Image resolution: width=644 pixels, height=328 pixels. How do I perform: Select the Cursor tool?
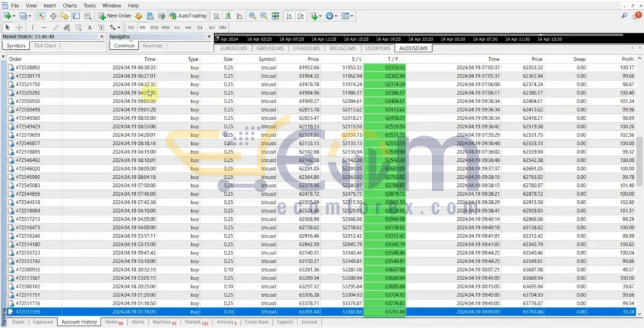coord(8,28)
